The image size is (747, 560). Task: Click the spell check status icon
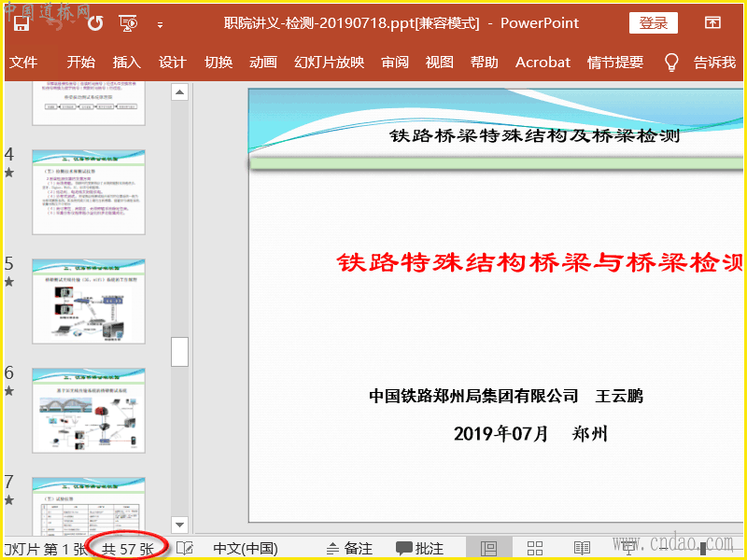pyautogui.click(x=185, y=549)
